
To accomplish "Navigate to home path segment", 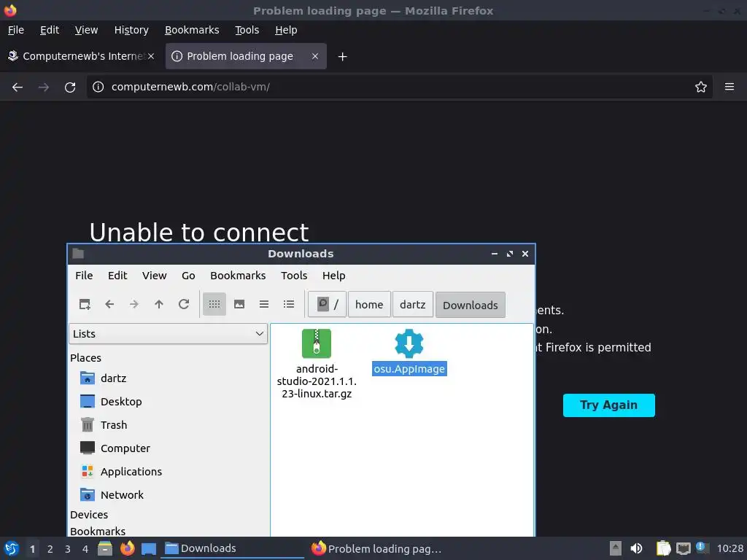I will click(x=369, y=305).
